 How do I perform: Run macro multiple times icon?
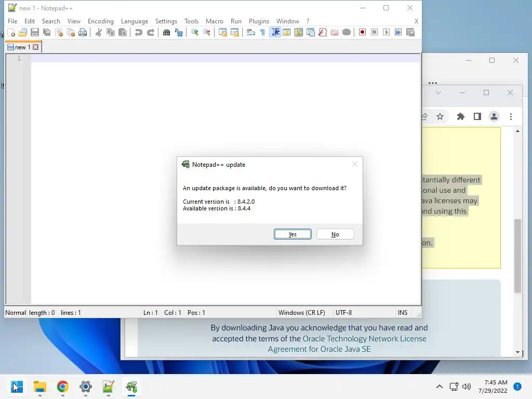398,32
